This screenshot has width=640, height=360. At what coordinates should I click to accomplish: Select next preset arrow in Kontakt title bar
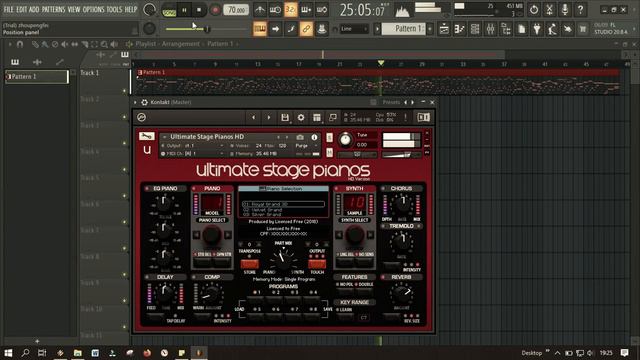pyautogui.click(x=412, y=102)
